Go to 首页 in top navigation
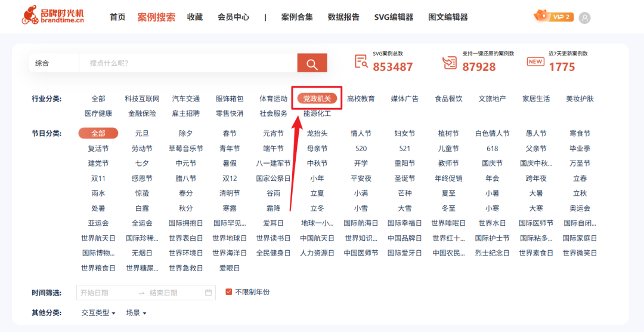The width and height of the screenshot is (644, 332). click(117, 17)
